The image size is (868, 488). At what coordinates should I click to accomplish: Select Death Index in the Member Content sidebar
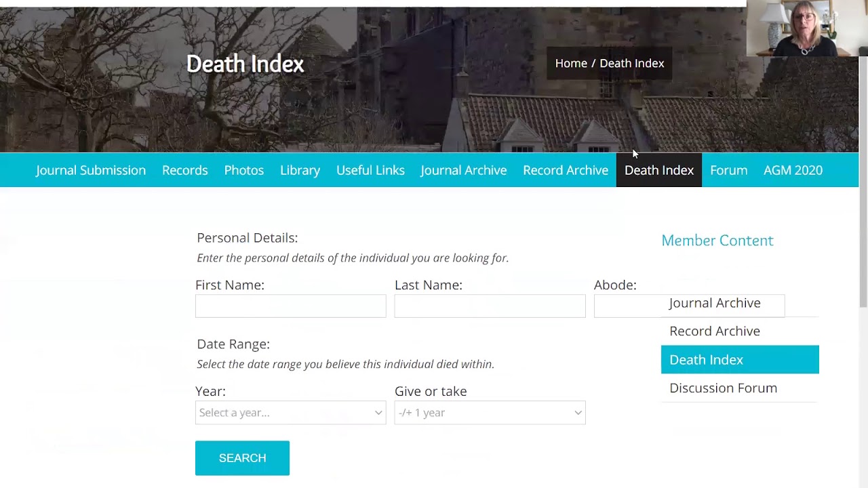tap(740, 360)
